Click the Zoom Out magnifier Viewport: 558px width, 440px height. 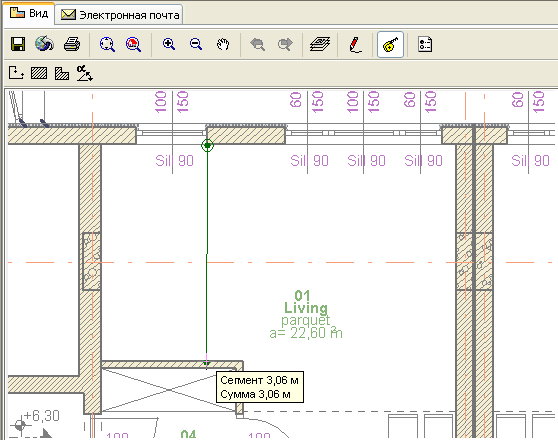coord(196,44)
